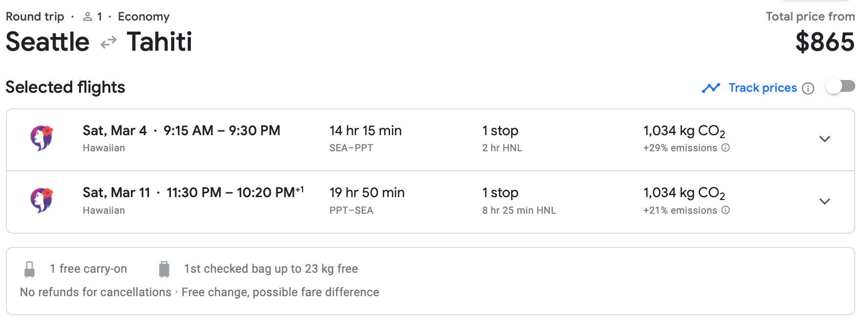868x323 pixels.
Task: Expand the Sat, Mar 11 flight details
Action: (x=825, y=202)
